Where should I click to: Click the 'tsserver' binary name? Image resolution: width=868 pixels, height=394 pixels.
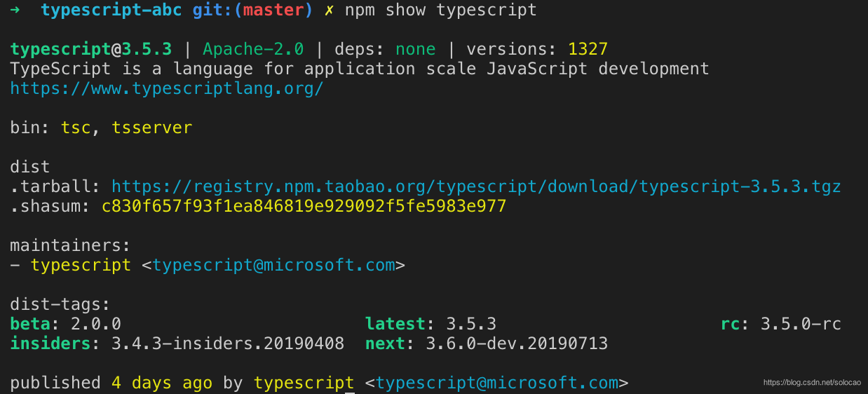point(151,128)
